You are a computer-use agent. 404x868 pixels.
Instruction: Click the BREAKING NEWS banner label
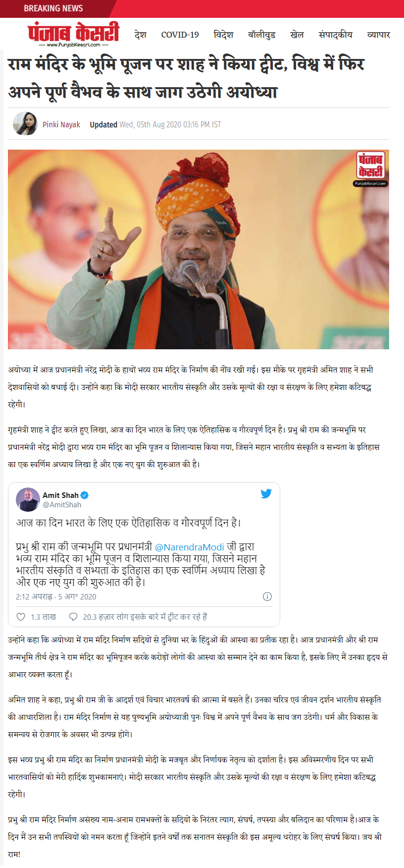click(x=53, y=8)
